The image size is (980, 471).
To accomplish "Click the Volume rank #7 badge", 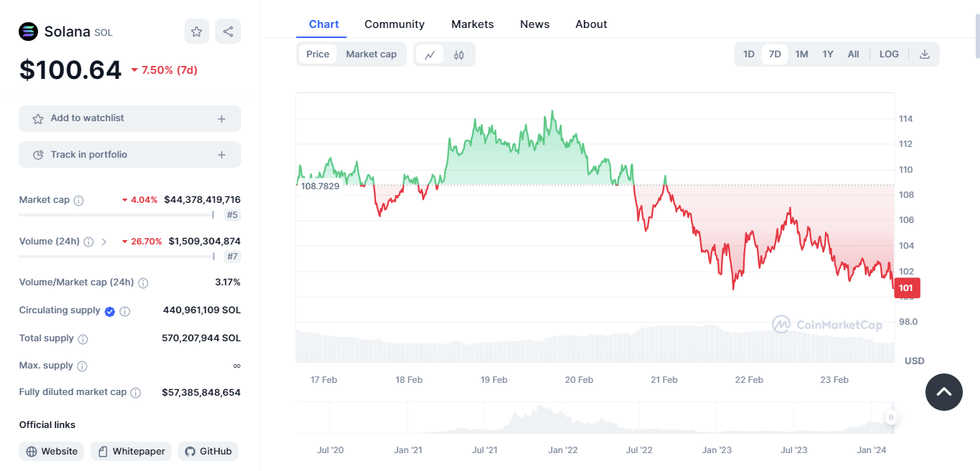I will 232,257.
